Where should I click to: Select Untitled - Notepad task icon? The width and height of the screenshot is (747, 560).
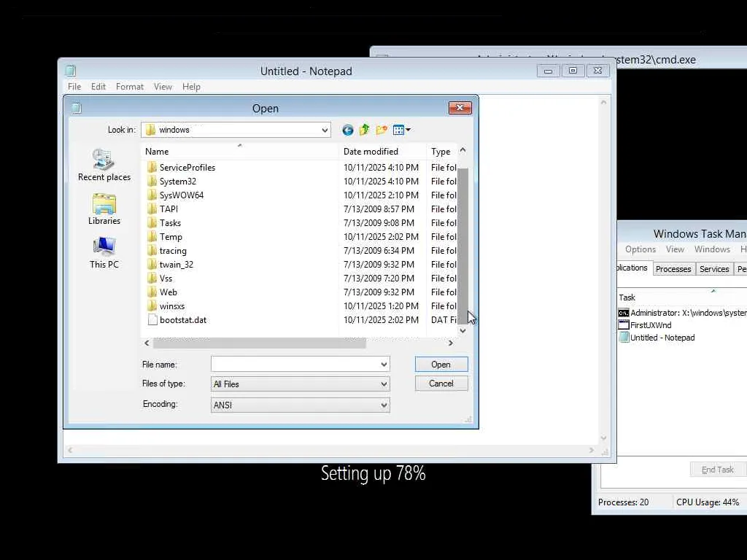624,337
